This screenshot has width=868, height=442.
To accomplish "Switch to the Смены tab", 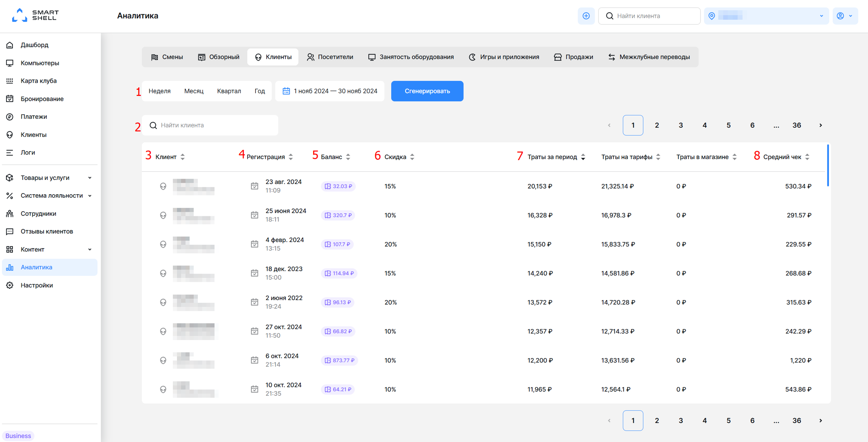I will tap(167, 57).
